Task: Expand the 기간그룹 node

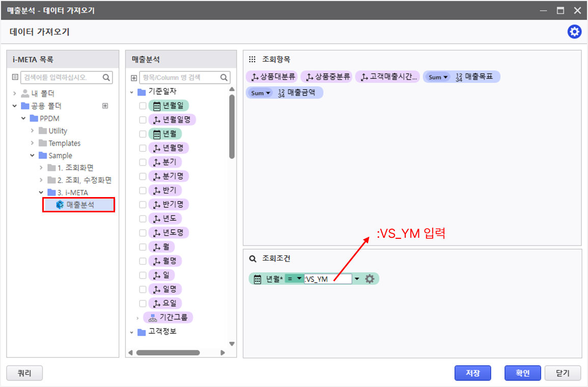Action: coord(137,318)
